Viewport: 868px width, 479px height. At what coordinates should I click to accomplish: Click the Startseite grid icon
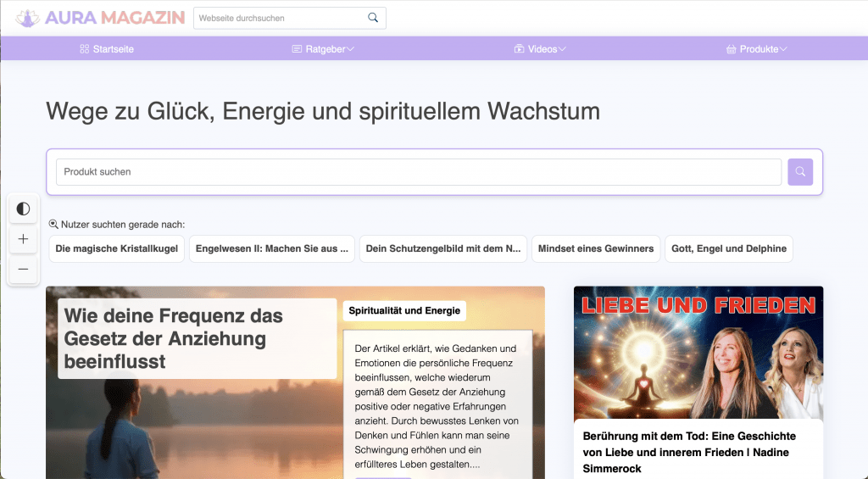pos(84,49)
